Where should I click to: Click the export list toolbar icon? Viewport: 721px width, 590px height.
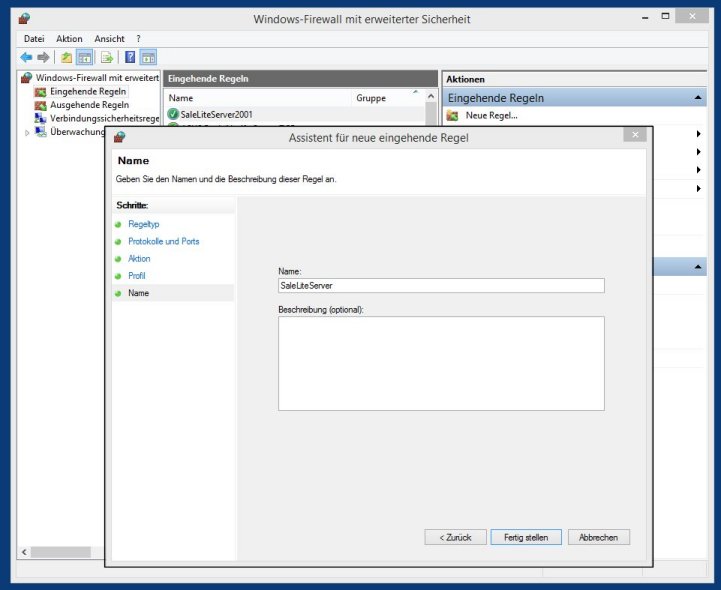(x=106, y=57)
